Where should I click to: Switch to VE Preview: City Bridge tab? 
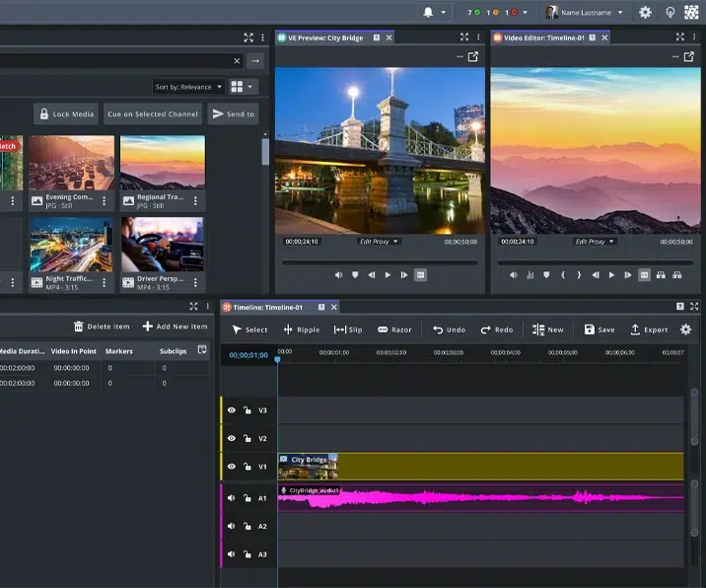click(x=325, y=37)
